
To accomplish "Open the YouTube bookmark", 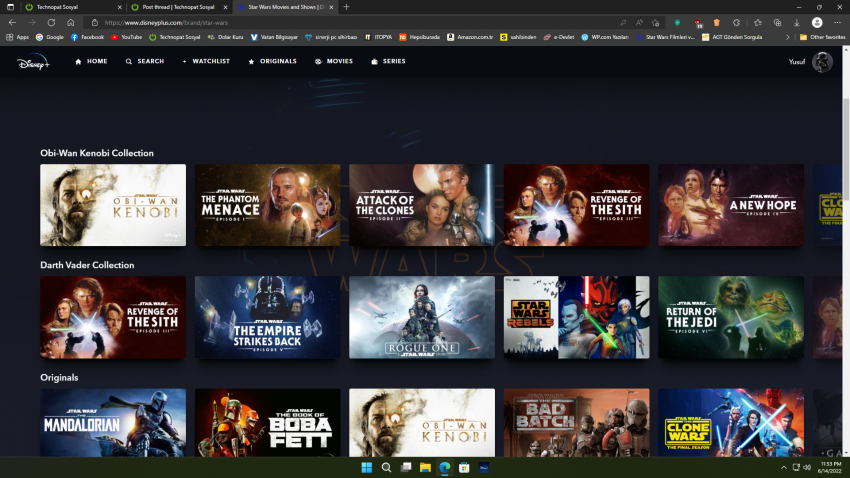I will click(127, 37).
